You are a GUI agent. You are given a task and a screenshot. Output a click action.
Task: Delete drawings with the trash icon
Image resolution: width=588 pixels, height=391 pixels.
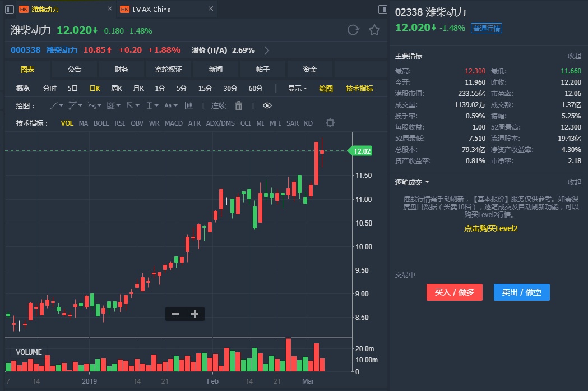tap(239, 105)
